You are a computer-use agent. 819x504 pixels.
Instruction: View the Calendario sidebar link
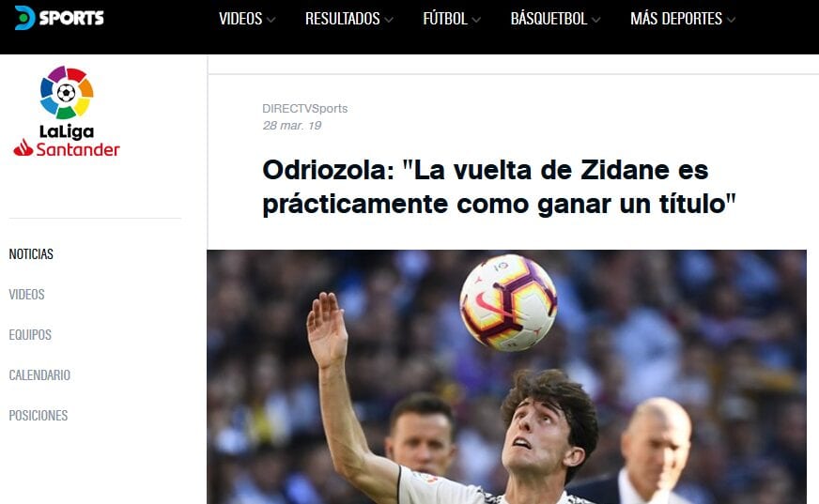pyautogui.click(x=39, y=375)
